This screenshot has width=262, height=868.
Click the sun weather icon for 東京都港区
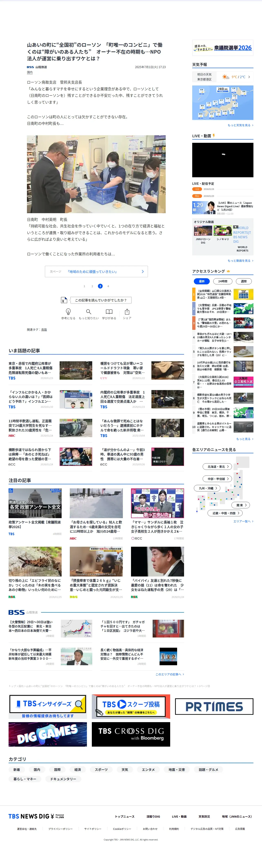tap(226, 77)
